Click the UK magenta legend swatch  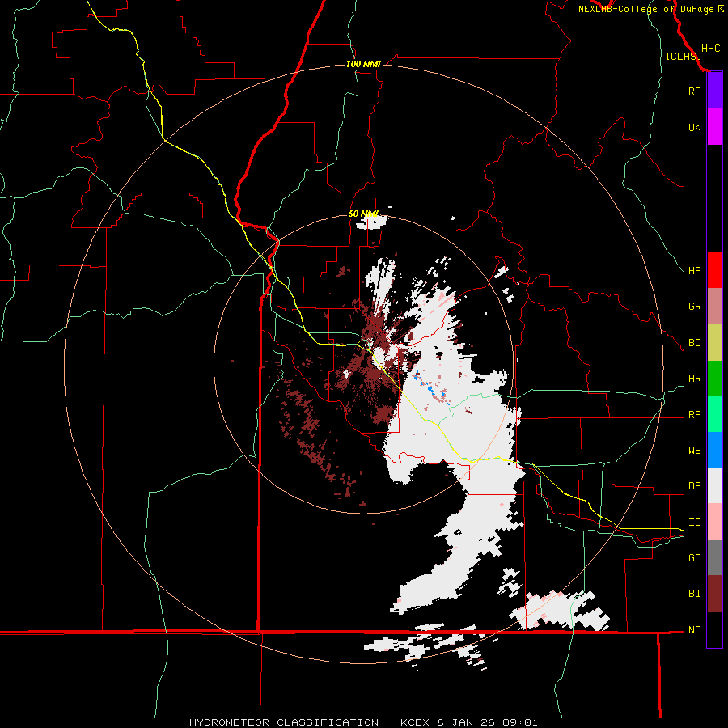[714, 127]
